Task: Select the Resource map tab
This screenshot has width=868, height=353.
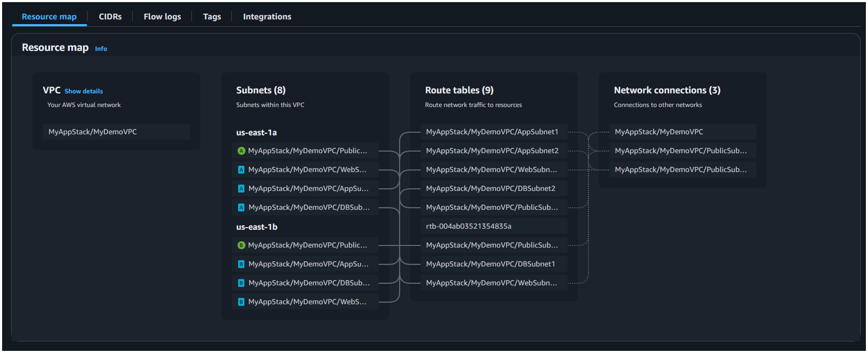Action: click(49, 17)
